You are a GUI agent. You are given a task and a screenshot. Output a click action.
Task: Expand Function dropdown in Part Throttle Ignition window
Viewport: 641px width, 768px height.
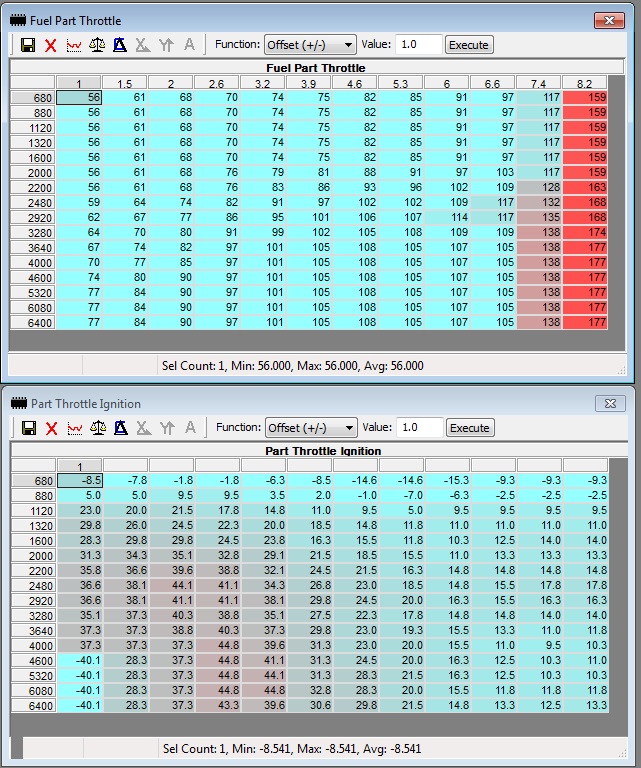310,428
